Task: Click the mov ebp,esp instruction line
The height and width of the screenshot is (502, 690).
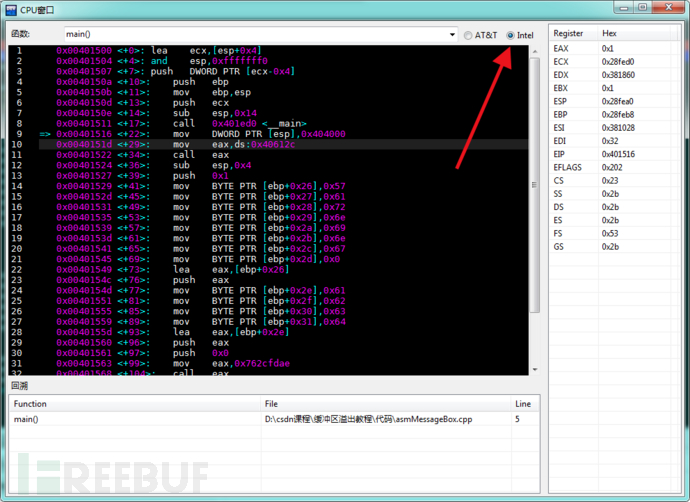Action: tap(284, 92)
